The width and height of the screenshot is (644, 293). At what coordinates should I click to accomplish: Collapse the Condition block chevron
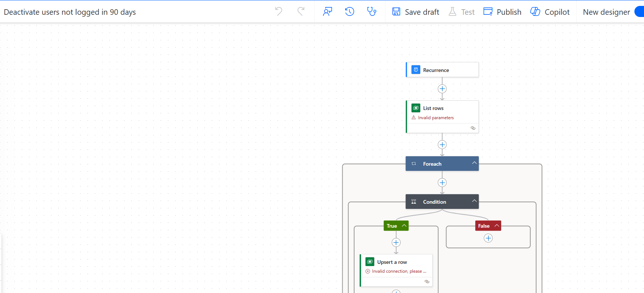point(474,201)
